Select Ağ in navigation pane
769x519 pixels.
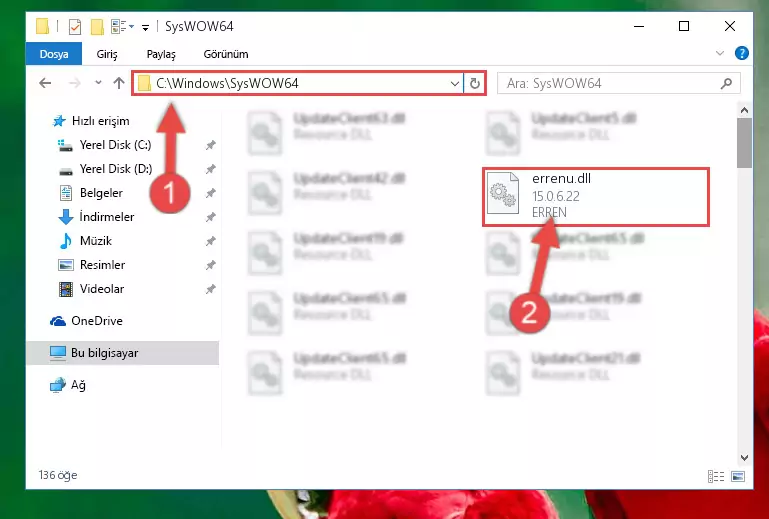click(x=78, y=385)
